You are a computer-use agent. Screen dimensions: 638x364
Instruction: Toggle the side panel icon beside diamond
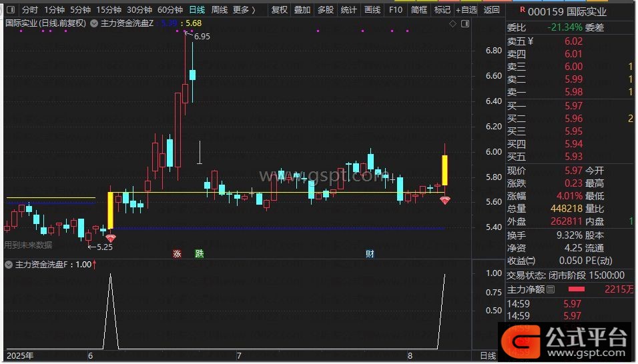[x=463, y=24]
